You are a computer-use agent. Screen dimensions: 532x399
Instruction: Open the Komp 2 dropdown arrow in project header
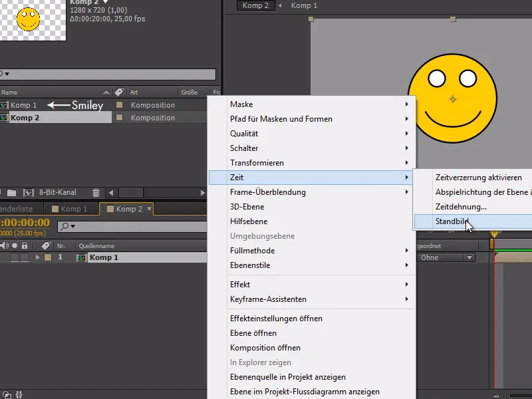(x=106, y=2)
